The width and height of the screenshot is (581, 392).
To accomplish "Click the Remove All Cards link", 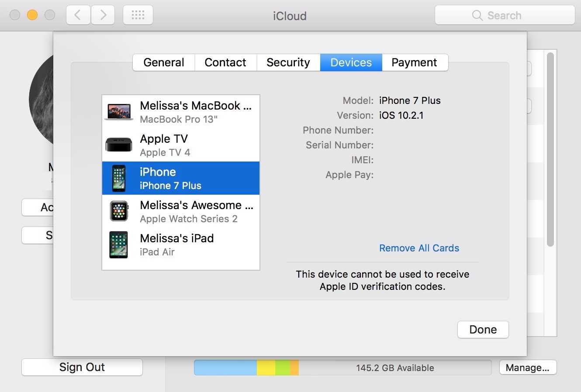I will (x=419, y=248).
